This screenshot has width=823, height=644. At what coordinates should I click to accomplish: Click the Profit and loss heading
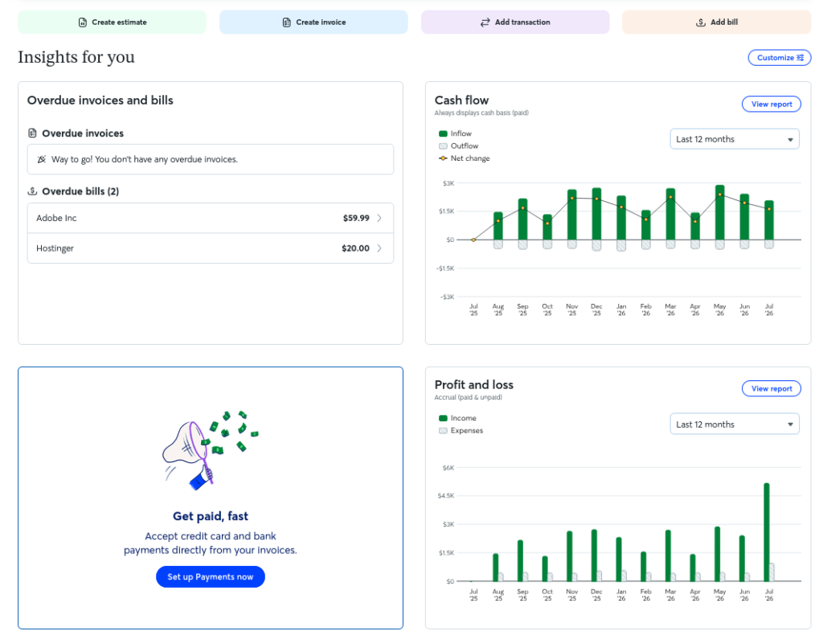(x=474, y=385)
